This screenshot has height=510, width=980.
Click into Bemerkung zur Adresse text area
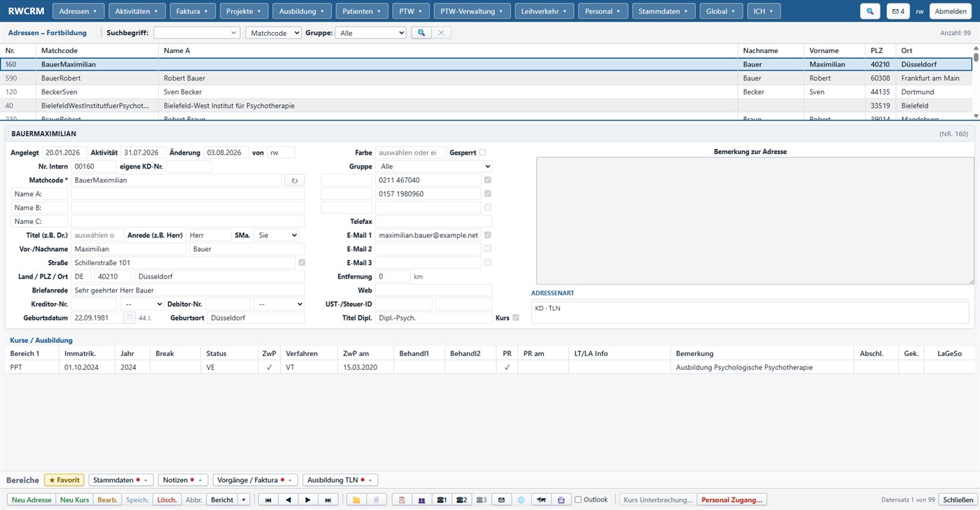tap(755, 220)
